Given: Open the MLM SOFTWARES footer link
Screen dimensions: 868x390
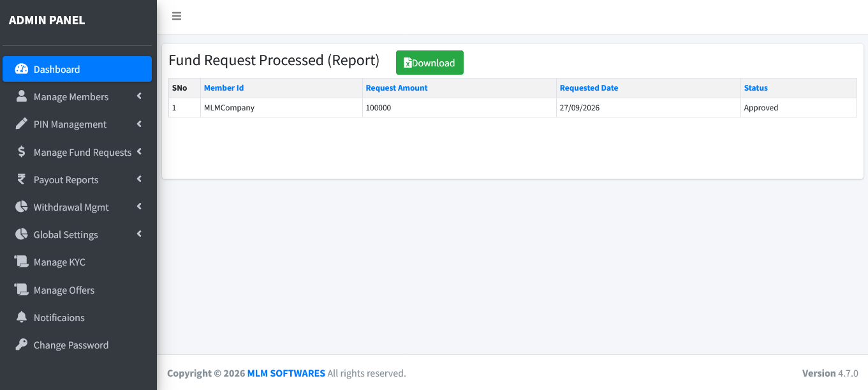Looking at the screenshot, I should (x=286, y=373).
